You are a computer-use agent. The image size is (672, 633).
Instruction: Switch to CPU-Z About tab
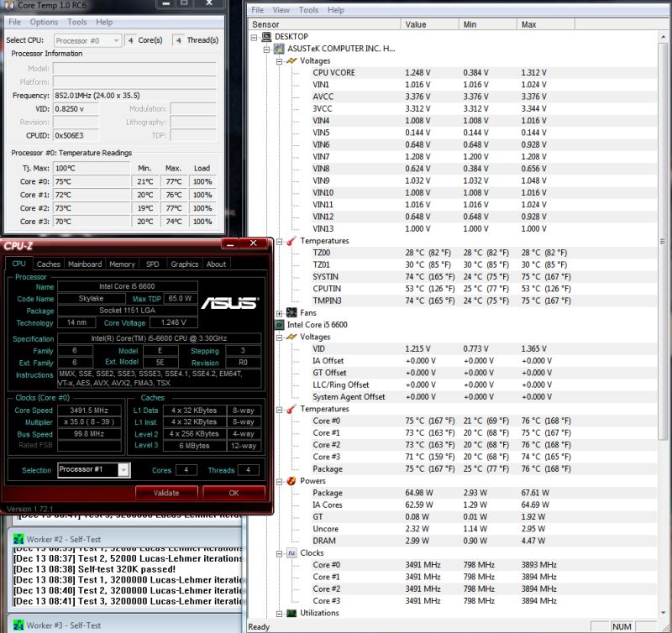(x=216, y=264)
